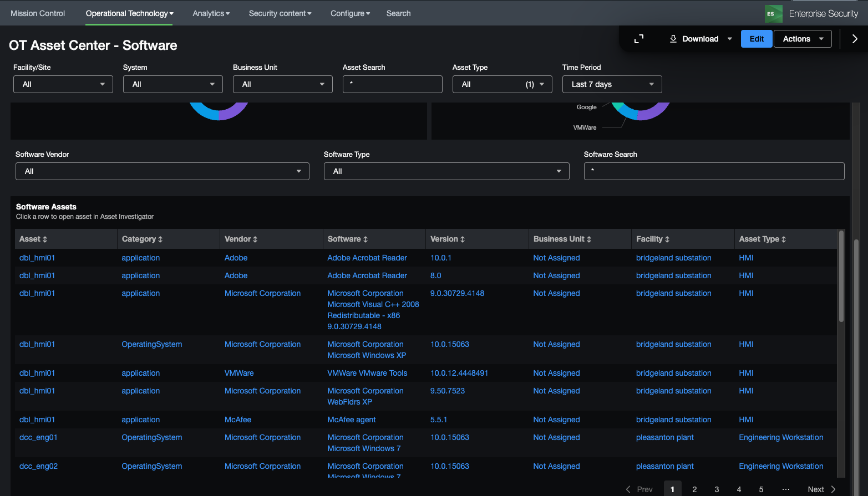Sort table by Vendor column
868x496 pixels.
tap(241, 239)
